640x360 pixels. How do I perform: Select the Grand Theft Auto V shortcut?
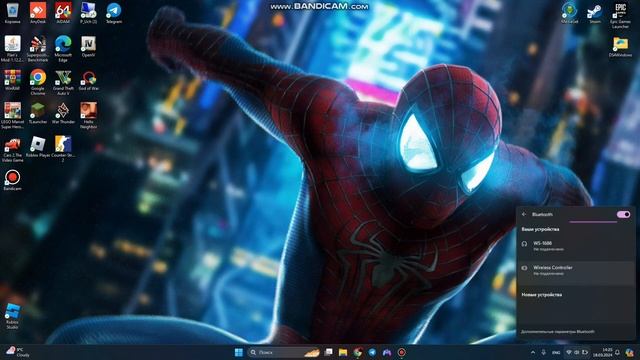(x=63, y=82)
